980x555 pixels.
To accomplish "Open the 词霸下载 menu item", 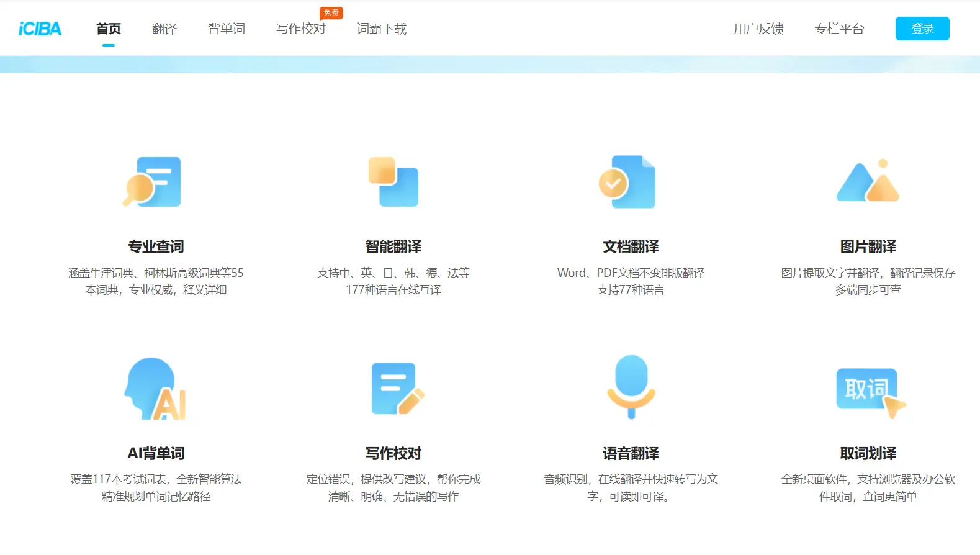I will [x=382, y=29].
